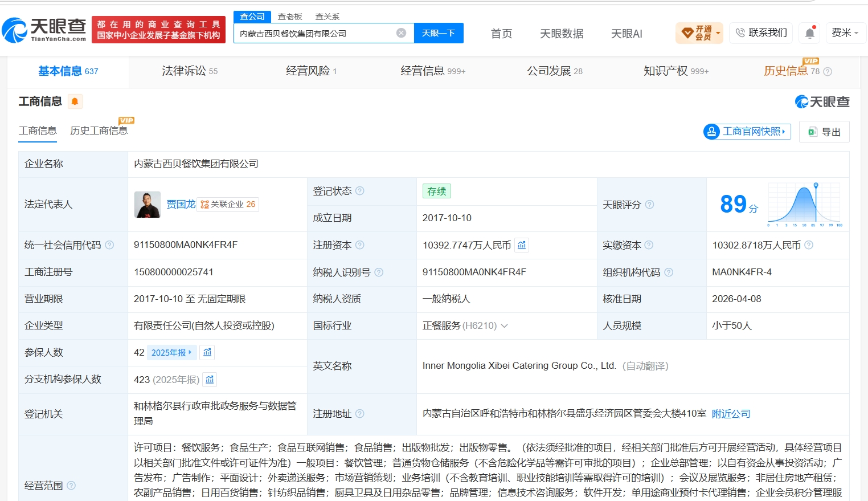868x501 pixels.
Task: Switch to the 经营信息 tab
Action: pyautogui.click(x=433, y=71)
